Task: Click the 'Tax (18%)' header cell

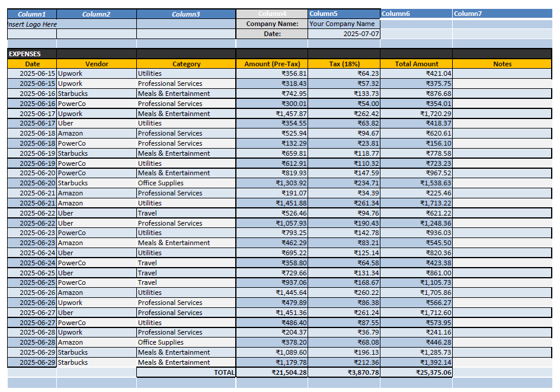Action: [344, 64]
